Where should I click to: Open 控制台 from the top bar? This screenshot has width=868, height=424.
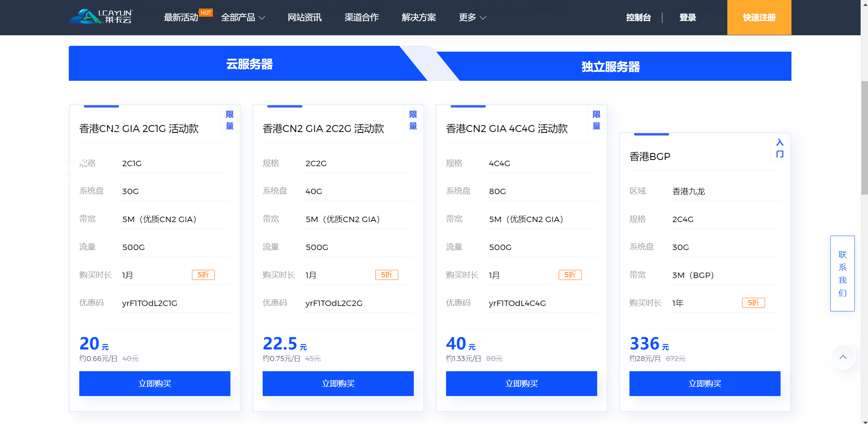(638, 17)
